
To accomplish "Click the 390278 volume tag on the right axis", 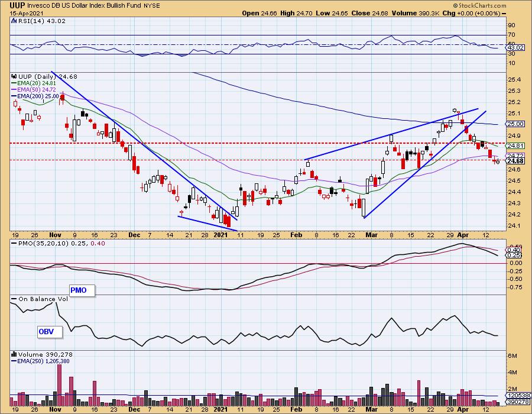I will tap(518, 402).
